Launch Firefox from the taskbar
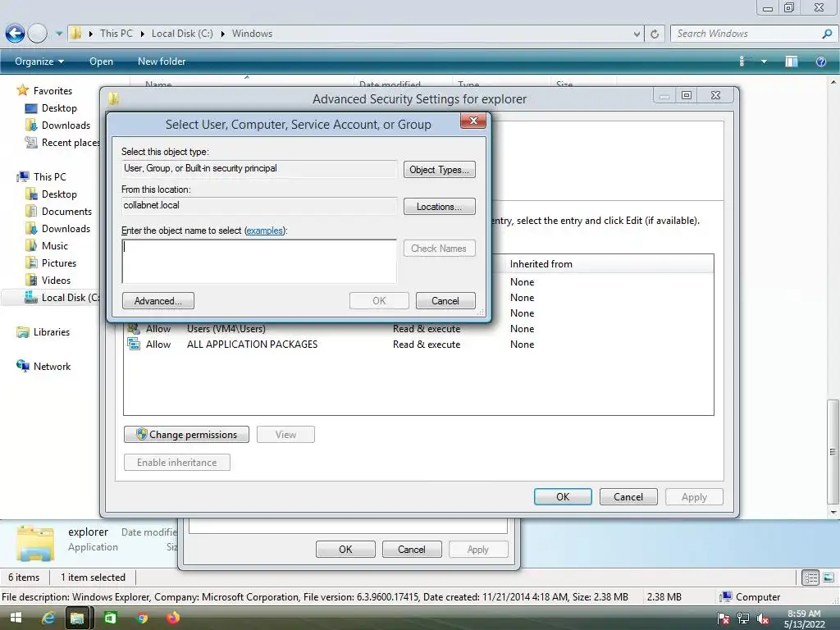Image resolution: width=840 pixels, height=630 pixels. coord(173,619)
